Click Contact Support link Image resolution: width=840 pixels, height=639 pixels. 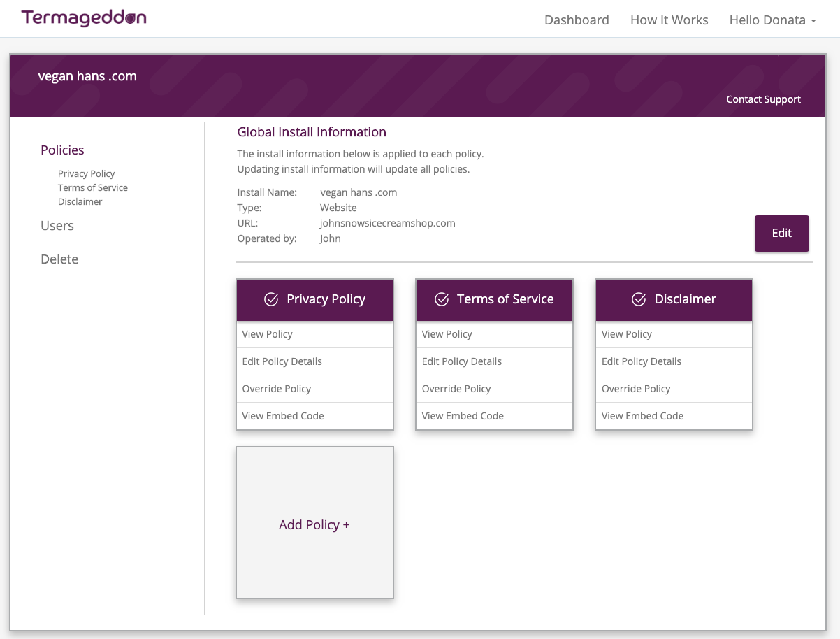pos(763,99)
